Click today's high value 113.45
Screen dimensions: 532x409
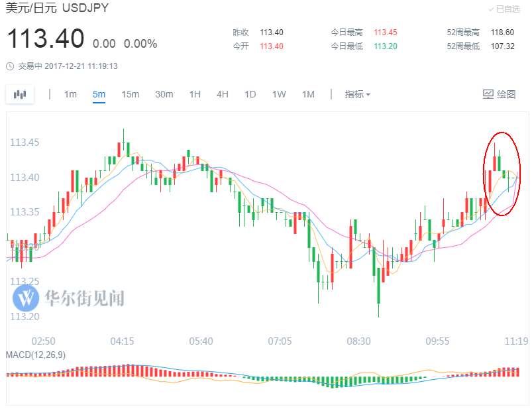pyautogui.click(x=386, y=32)
